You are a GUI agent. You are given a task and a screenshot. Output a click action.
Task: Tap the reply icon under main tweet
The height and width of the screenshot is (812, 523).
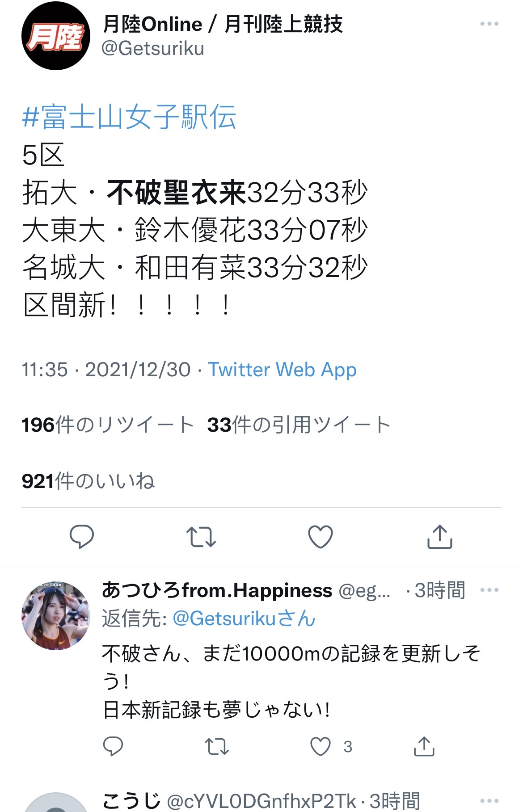(82, 536)
